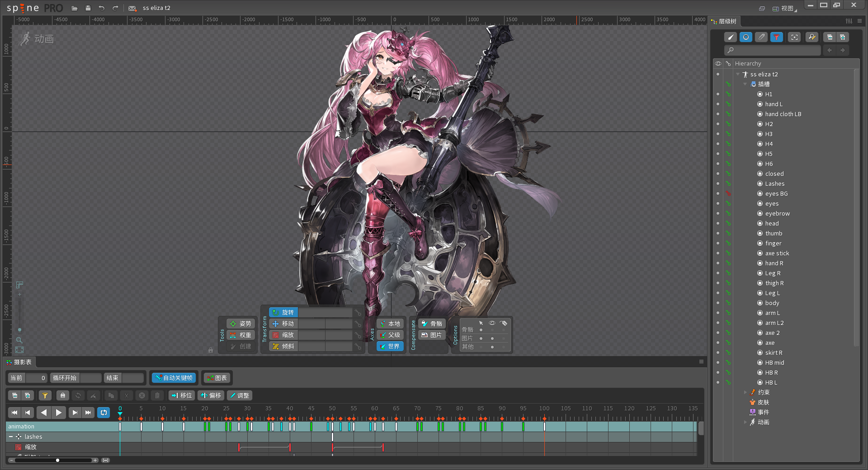This screenshot has height=470, width=868.
Task: Expand all dopesheet rows icon
Action: 28,395
